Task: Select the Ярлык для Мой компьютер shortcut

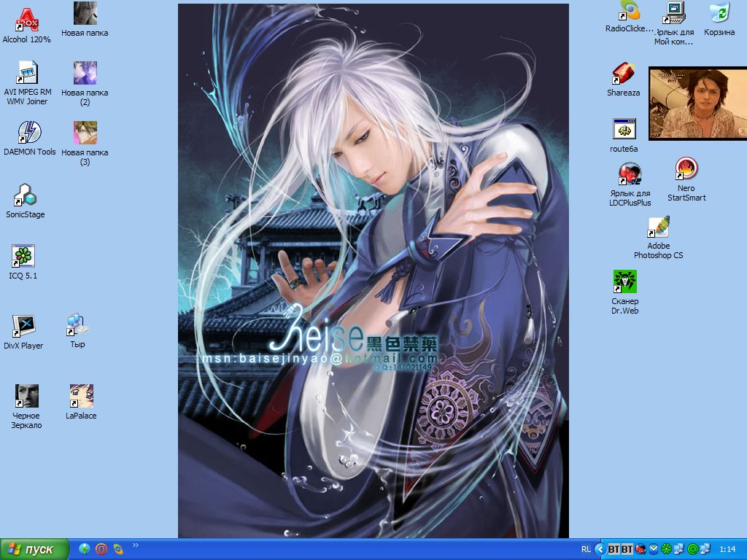Action: tap(673, 23)
